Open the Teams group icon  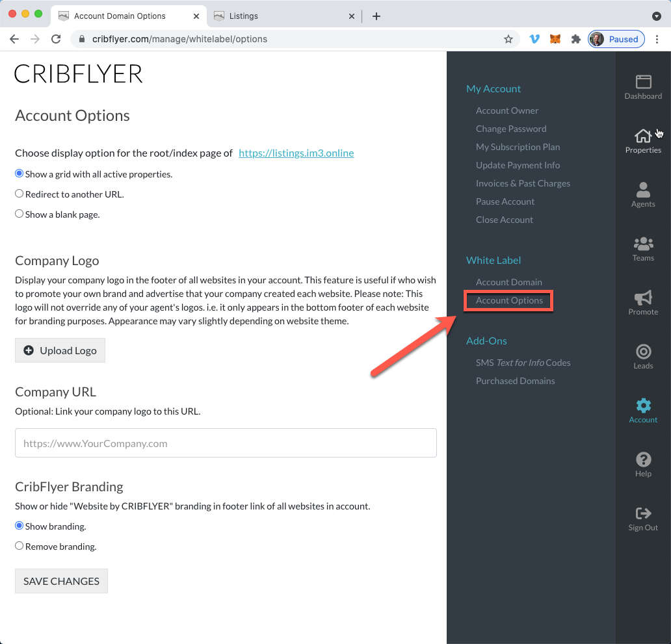coord(643,244)
